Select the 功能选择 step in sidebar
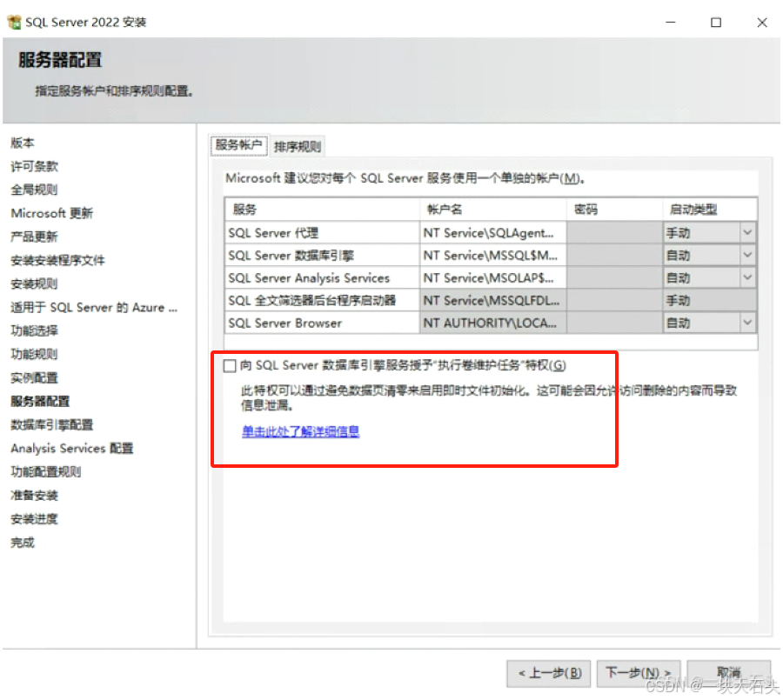Viewport: 783px width, 700px height. coord(35,330)
